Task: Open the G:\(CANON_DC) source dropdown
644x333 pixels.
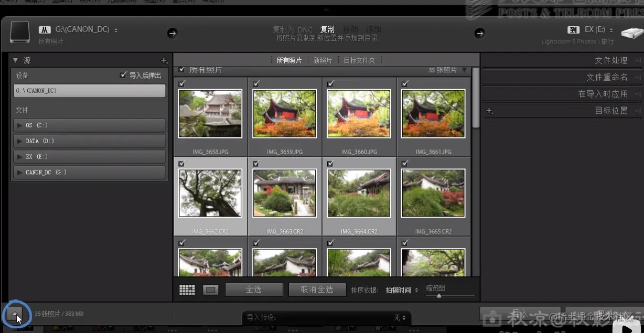Action: coord(87,30)
